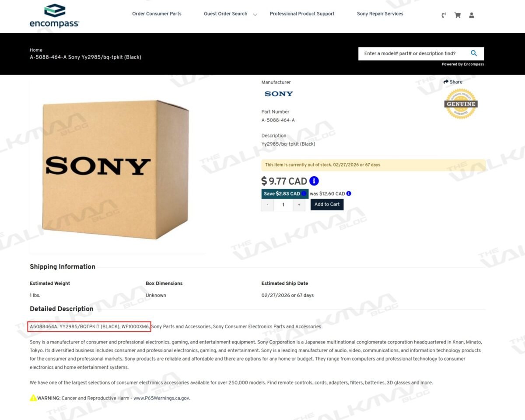Click the Encompass logo

[54, 16]
